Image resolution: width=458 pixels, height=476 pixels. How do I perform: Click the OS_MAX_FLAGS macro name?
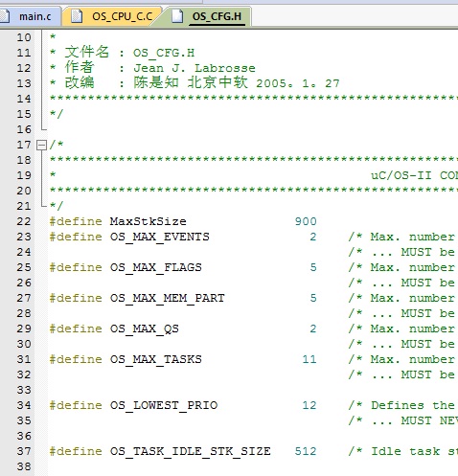[156, 267]
